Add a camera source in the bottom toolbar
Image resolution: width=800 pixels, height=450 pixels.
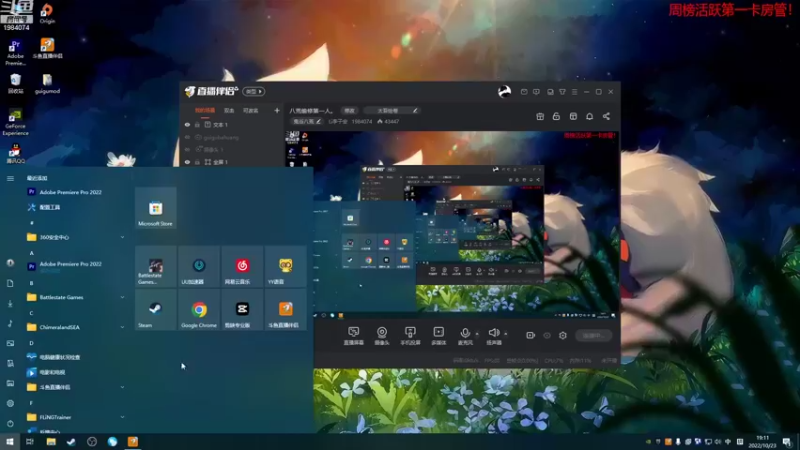(382, 336)
